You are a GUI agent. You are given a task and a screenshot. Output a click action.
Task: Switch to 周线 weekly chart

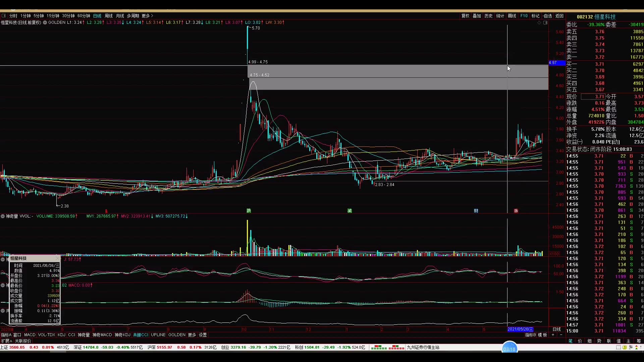point(109,16)
